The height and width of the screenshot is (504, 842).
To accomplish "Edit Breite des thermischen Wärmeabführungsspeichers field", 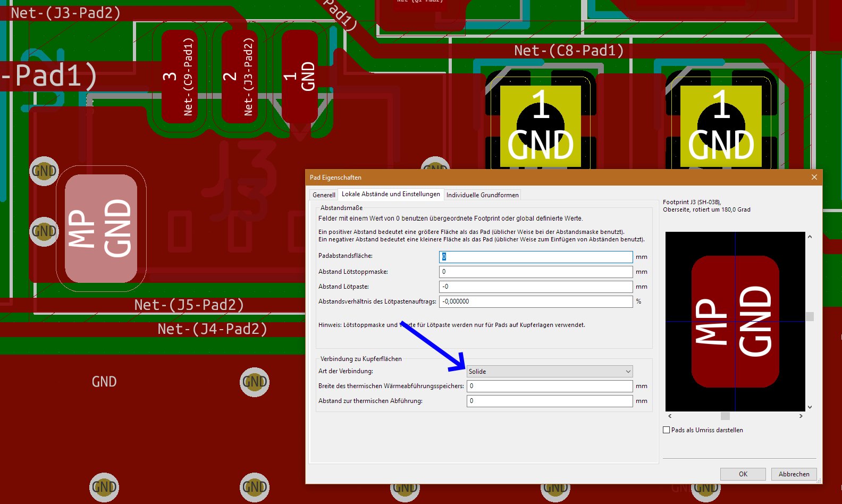I will pyautogui.click(x=550, y=386).
